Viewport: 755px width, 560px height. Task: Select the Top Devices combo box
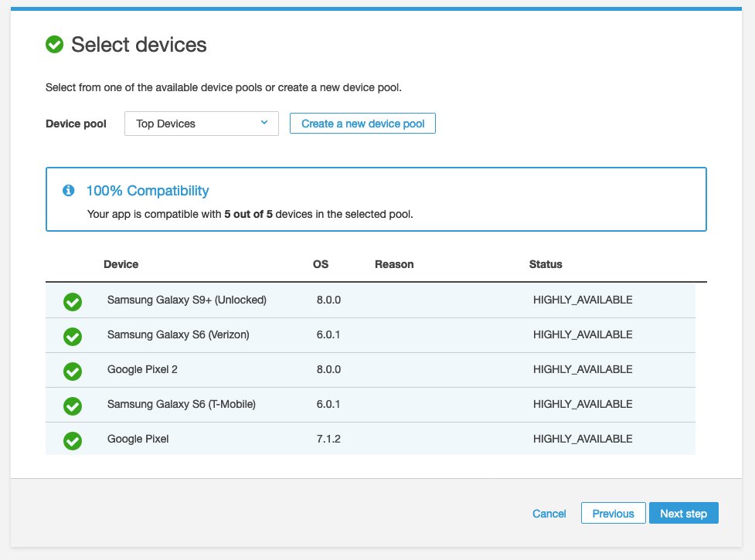click(x=201, y=124)
